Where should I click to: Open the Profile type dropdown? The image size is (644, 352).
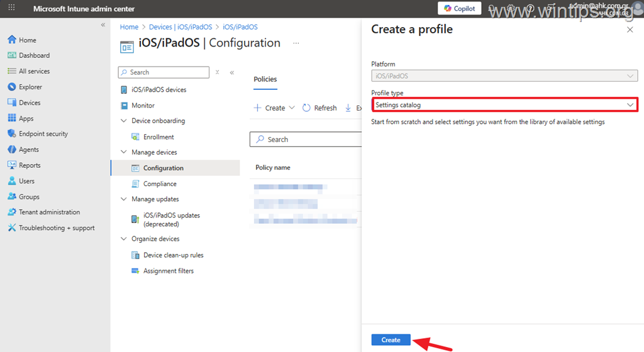click(x=504, y=105)
